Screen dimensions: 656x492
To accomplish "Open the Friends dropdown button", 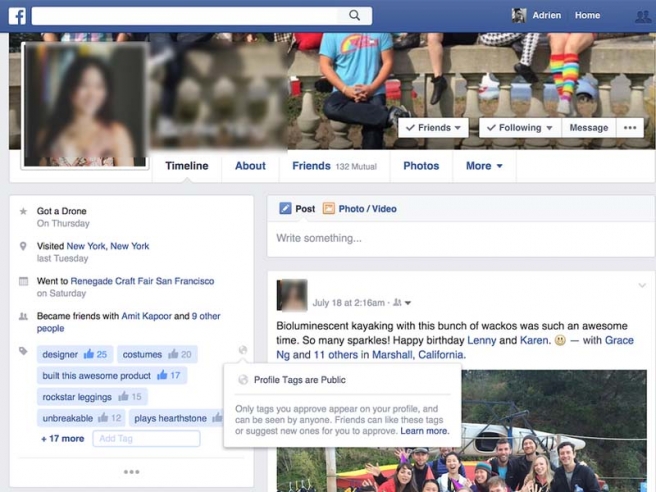I will pyautogui.click(x=434, y=128).
